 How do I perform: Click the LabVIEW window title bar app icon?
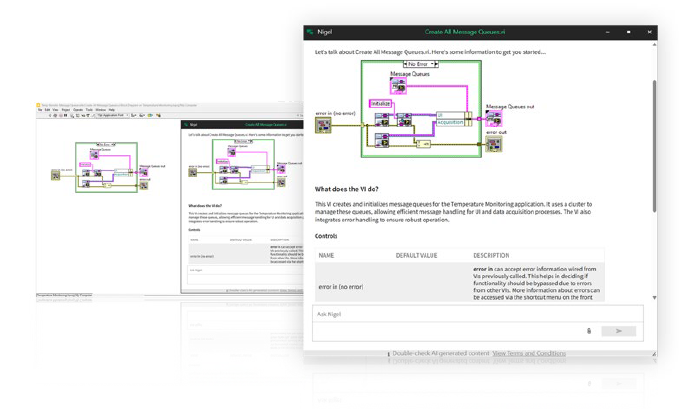click(x=38, y=105)
